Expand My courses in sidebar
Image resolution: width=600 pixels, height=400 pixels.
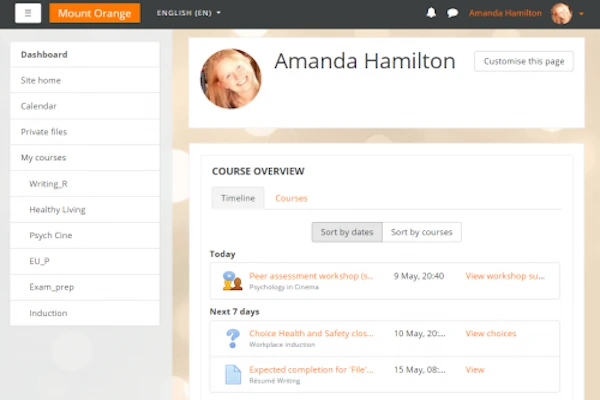pyautogui.click(x=41, y=158)
